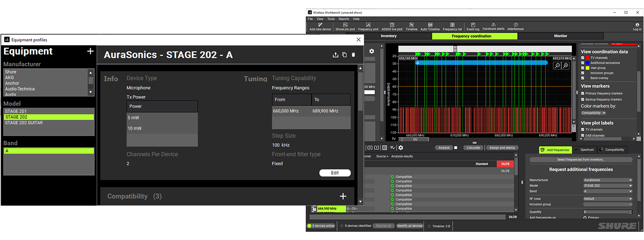Switch to the Inventory tab
This screenshot has height=240, width=644.
[388, 36]
